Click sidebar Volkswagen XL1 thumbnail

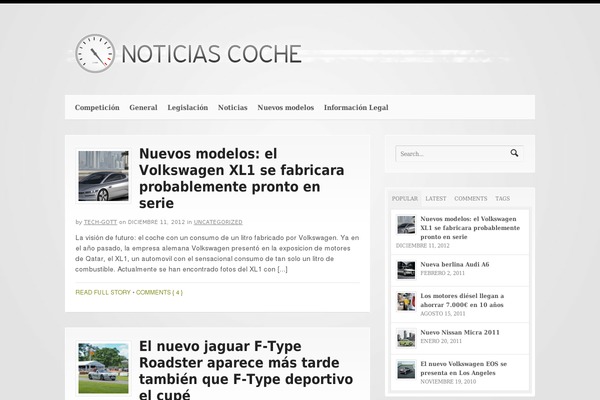coord(406,225)
